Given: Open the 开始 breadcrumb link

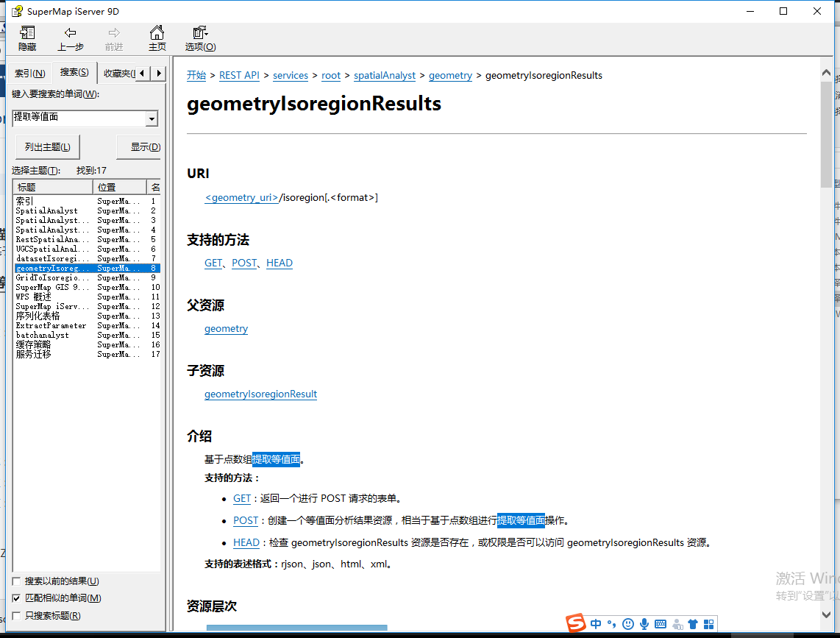Looking at the screenshot, I should coord(196,76).
